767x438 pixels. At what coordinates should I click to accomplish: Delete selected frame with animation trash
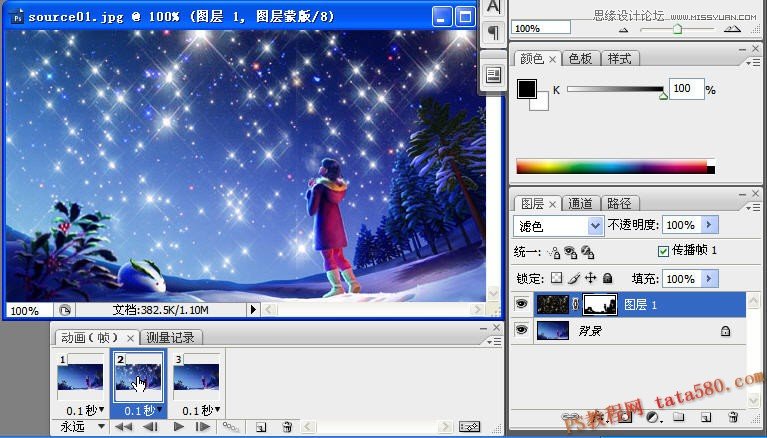coord(288,427)
